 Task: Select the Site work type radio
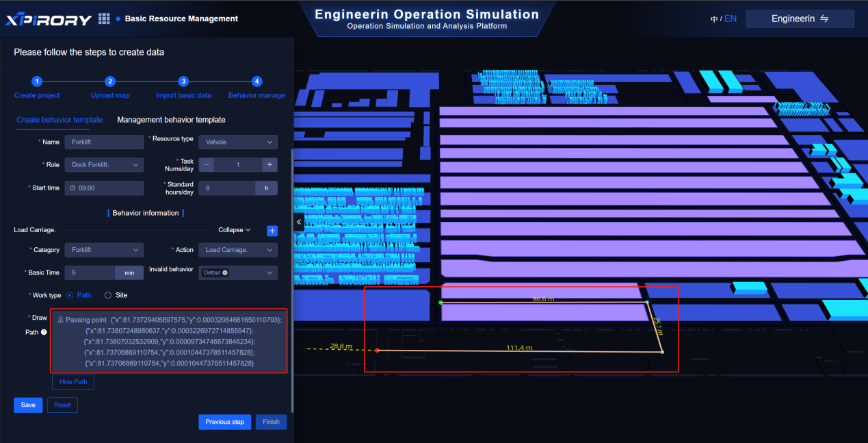pos(108,295)
